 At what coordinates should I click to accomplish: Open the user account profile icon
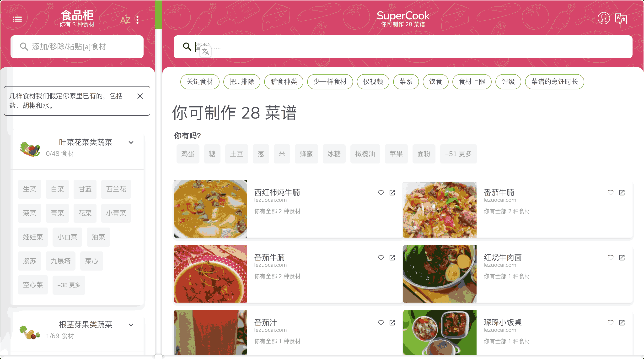(x=603, y=18)
